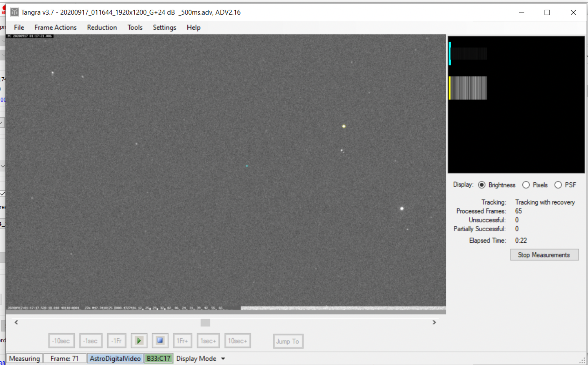
Task: Open the Frame Actions menu
Action: pyautogui.click(x=55, y=27)
